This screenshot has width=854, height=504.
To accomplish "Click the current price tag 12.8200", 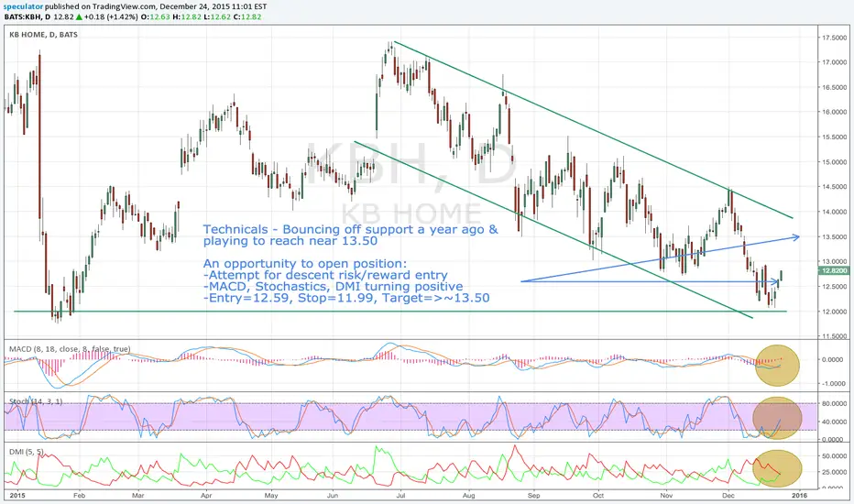I will [834, 270].
